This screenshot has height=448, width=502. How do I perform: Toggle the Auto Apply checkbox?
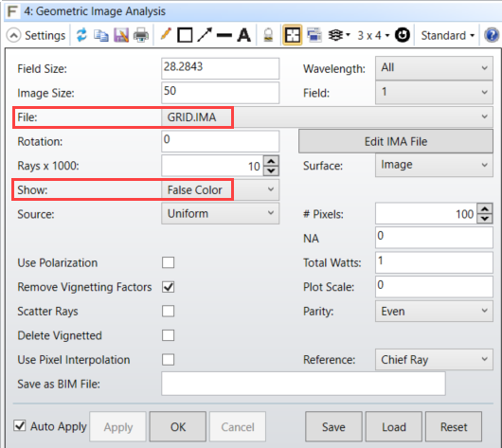20,426
